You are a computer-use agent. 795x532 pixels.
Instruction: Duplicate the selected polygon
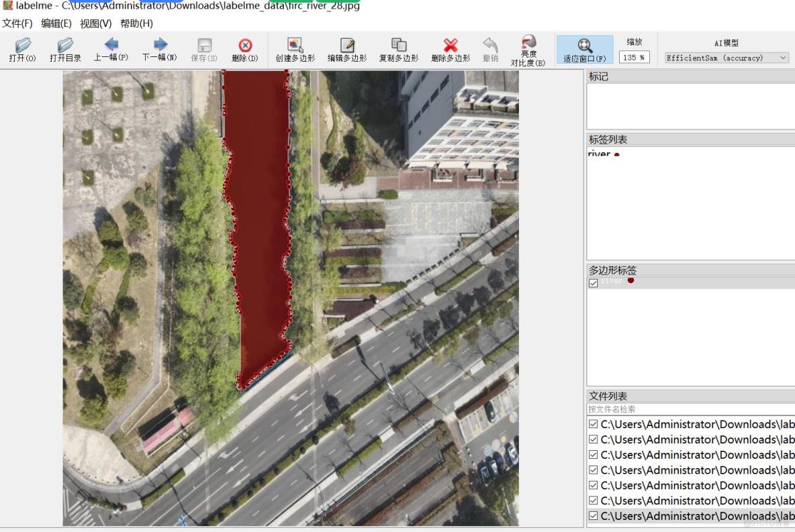(x=399, y=49)
